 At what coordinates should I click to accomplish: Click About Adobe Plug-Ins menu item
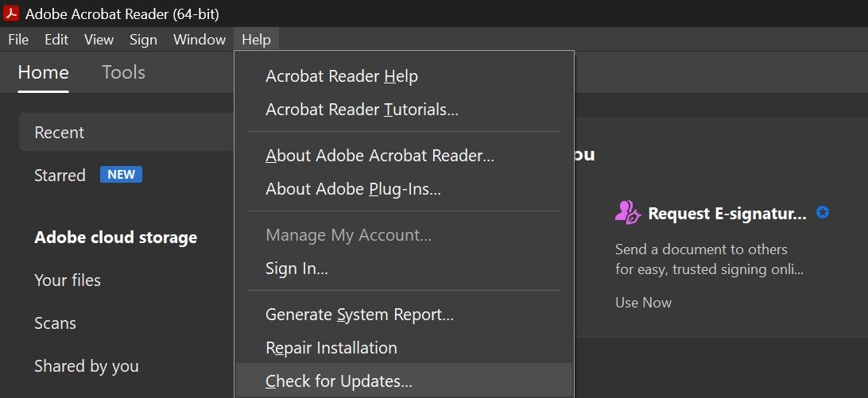[353, 189]
